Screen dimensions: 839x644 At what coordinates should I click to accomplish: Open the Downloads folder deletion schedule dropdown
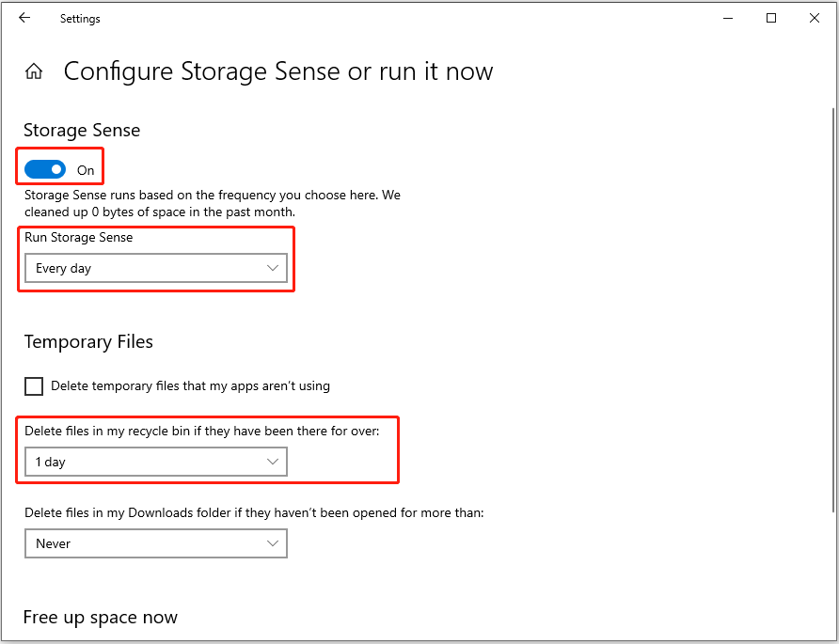tap(155, 543)
